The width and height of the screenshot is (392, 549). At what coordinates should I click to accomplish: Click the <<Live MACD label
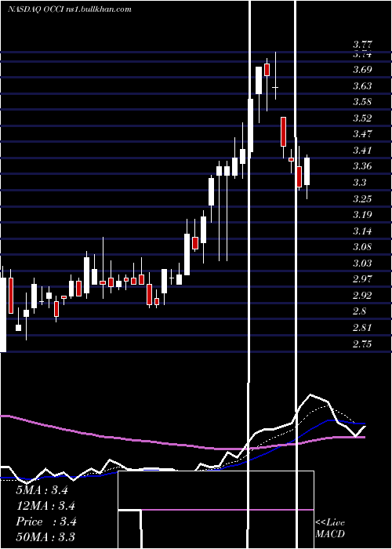330,529
